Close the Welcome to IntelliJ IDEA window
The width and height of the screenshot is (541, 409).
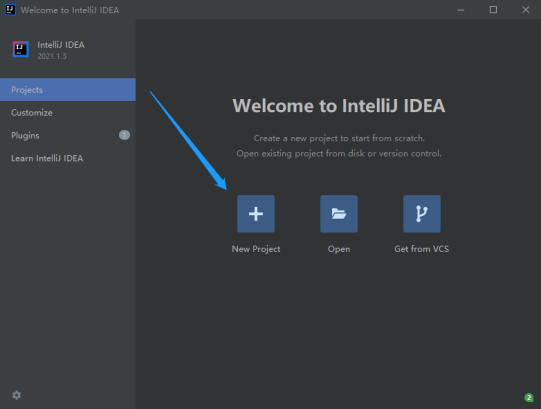pos(525,10)
